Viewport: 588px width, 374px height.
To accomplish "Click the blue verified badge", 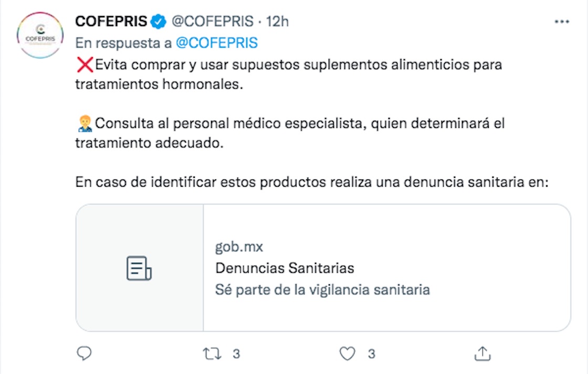I will coord(159,22).
